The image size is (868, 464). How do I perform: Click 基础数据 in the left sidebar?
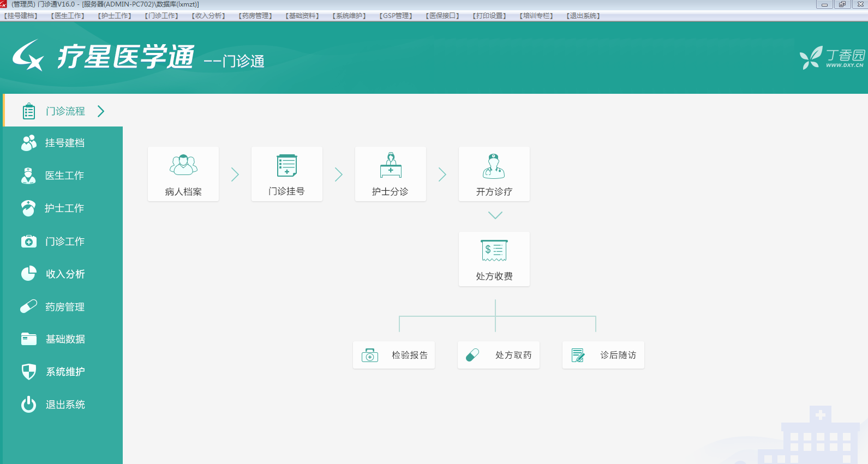click(65, 339)
